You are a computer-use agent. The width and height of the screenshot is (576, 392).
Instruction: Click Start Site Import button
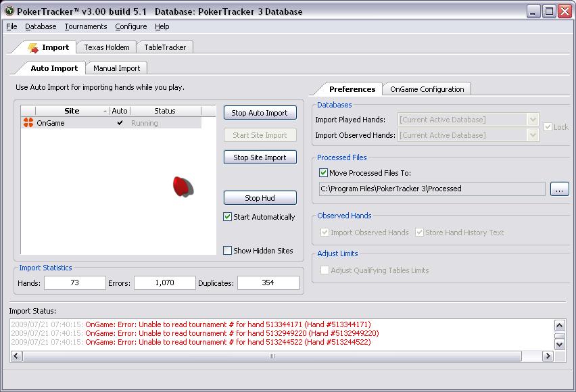(x=260, y=135)
